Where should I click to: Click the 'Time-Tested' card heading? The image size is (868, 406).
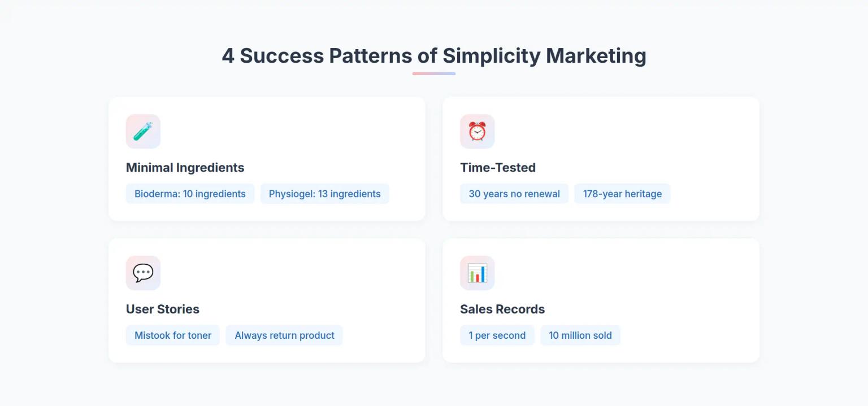(x=497, y=168)
